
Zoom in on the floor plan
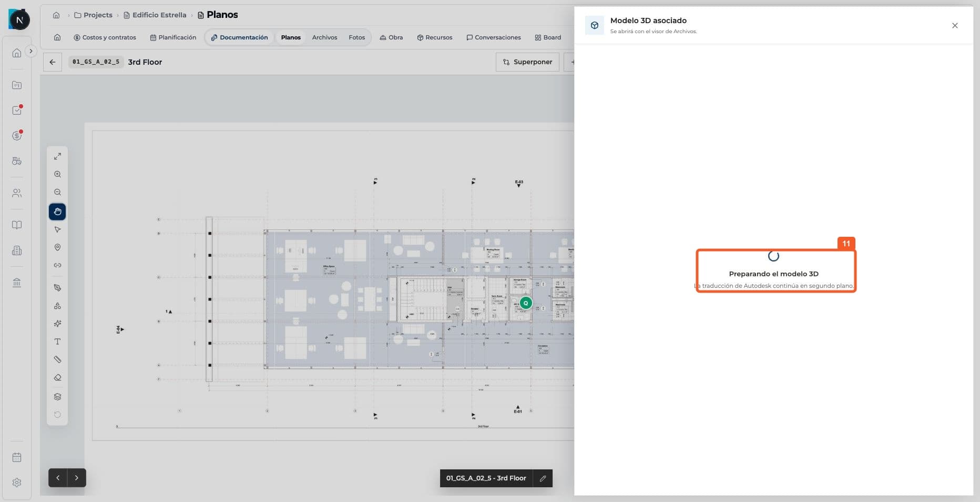pyautogui.click(x=57, y=174)
